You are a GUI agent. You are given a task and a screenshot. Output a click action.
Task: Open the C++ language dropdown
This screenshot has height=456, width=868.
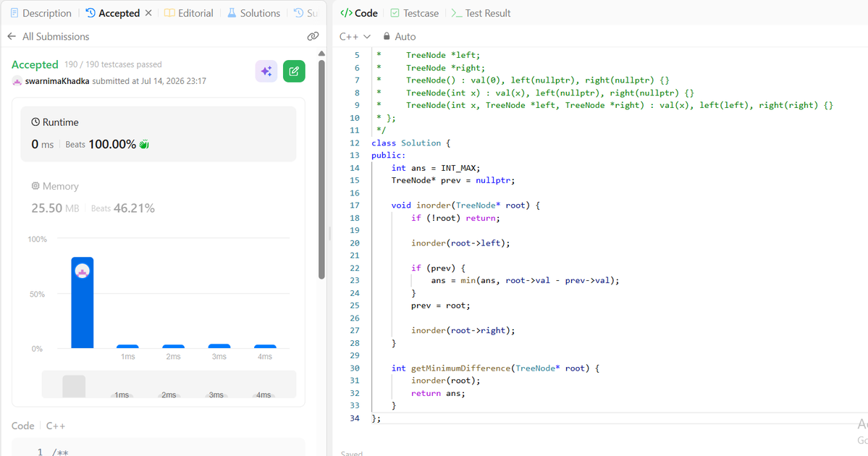click(x=355, y=36)
